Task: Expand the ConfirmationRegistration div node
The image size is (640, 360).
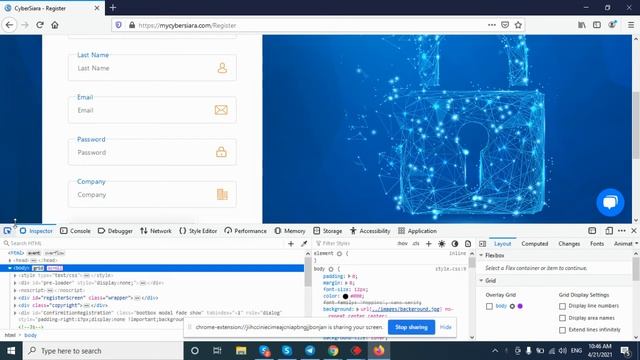Action: 15,313
